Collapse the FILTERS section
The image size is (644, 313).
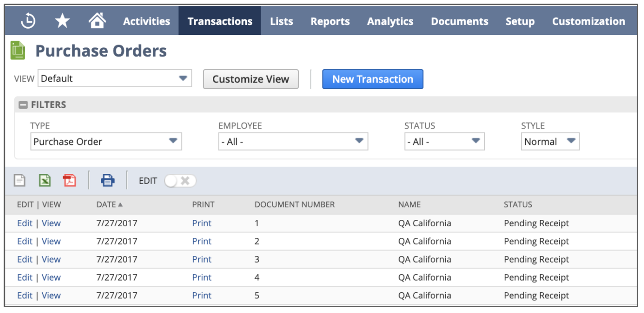click(23, 105)
